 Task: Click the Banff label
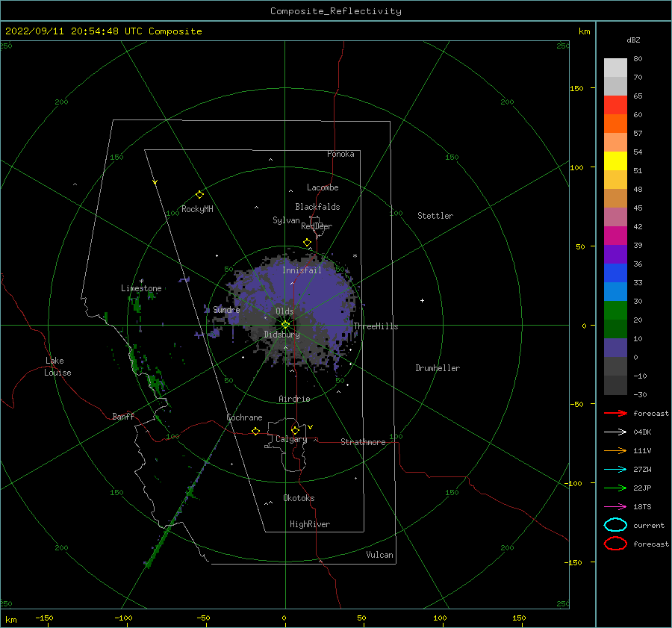coord(123,416)
